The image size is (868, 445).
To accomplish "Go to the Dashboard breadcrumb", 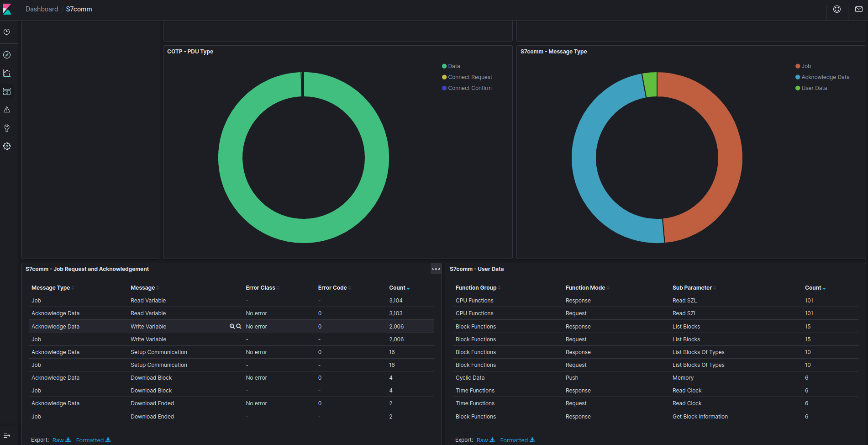I will 42,9.
